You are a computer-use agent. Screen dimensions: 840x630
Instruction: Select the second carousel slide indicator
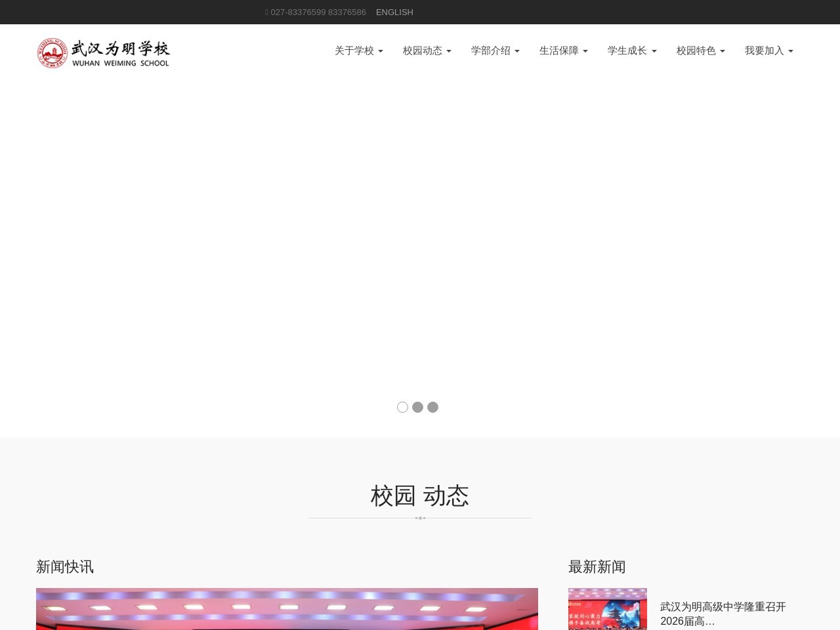(417, 407)
